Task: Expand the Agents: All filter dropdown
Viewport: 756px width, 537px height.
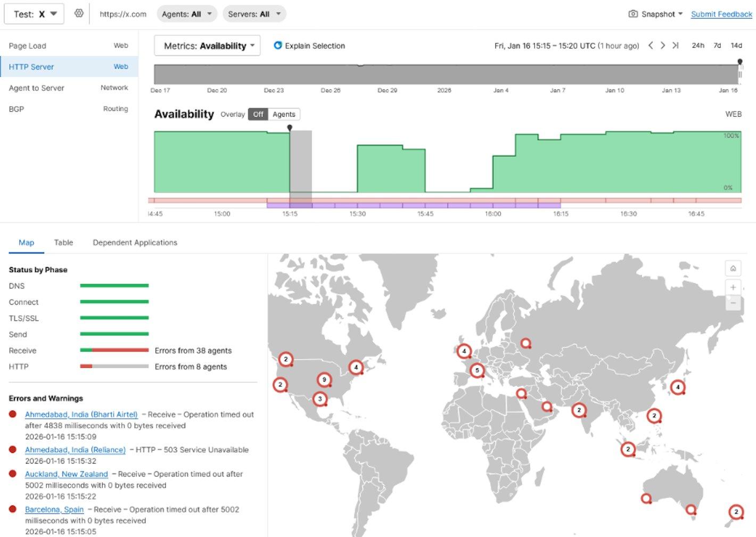Action: click(186, 14)
